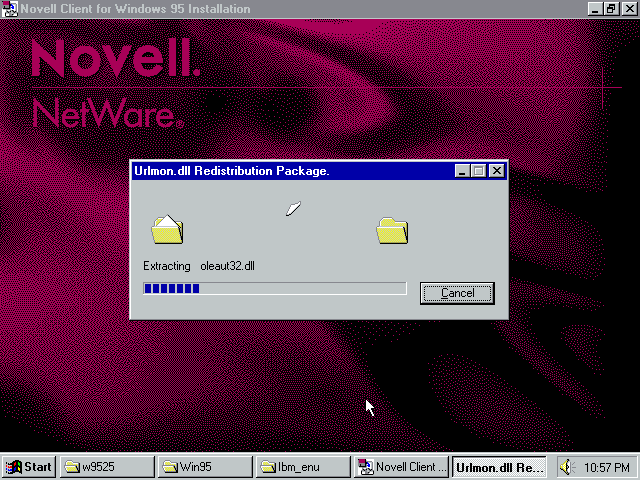The height and width of the screenshot is (480, 640).
Task: Click the 10:57 PM clock
Action: pyautogui.click(x=607, y=467)
